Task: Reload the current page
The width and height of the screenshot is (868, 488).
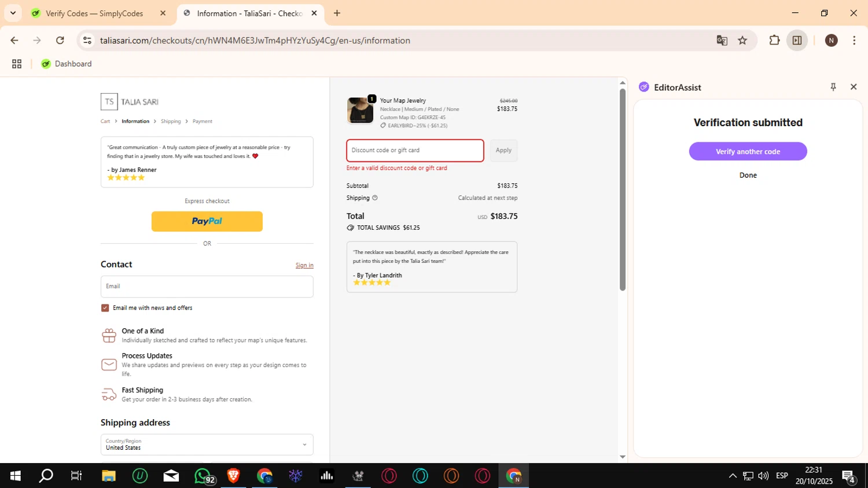Action: coord(60,41)
